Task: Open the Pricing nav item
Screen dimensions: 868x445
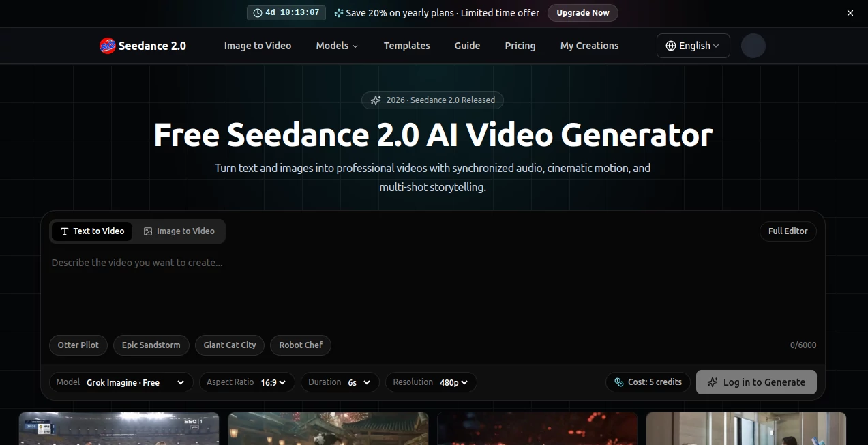Action: (520, 46)
